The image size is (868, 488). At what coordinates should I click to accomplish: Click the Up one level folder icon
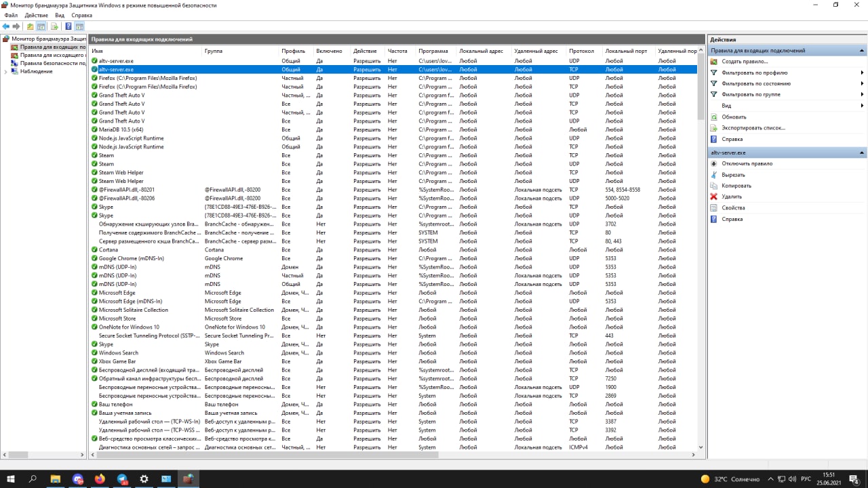coord(30,26)
